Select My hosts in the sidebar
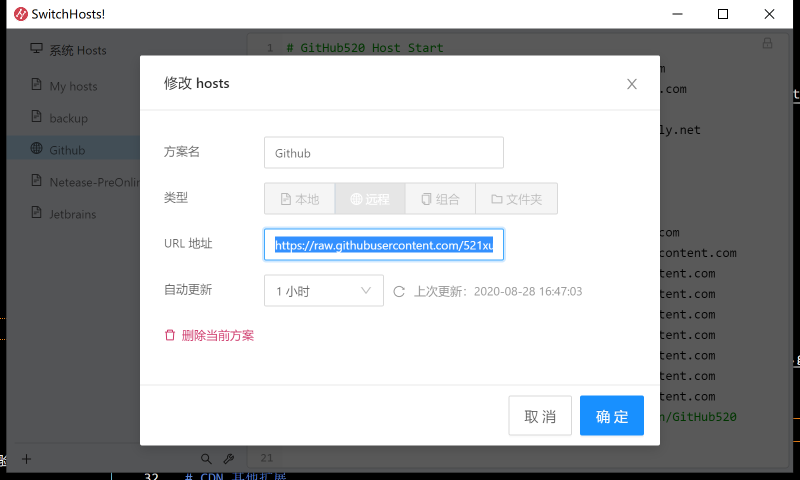Viewport: 800px width, 480px height. tap(73, 86)
